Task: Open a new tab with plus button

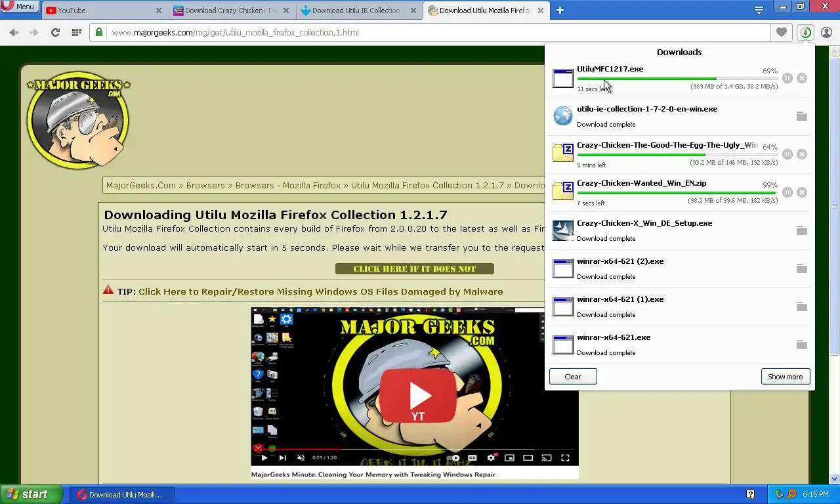Action: 560,10
